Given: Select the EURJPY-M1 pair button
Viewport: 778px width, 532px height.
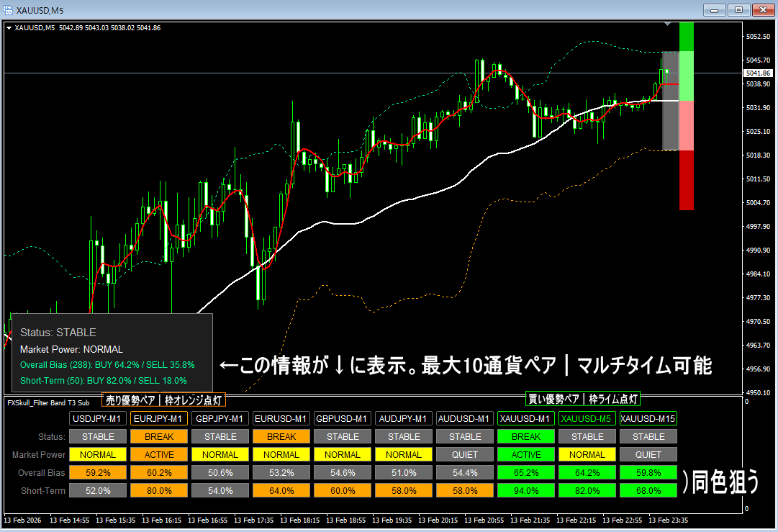Looking at the screenshot, I should (x=159, y=418).
